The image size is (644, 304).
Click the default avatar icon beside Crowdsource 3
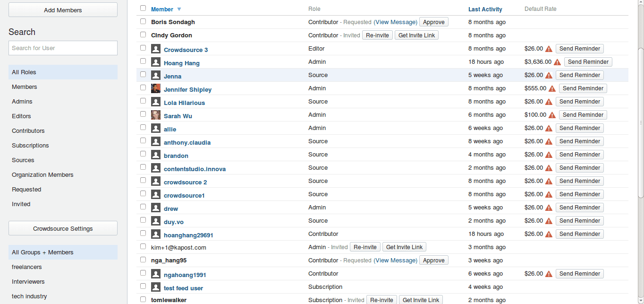[156, 49]
